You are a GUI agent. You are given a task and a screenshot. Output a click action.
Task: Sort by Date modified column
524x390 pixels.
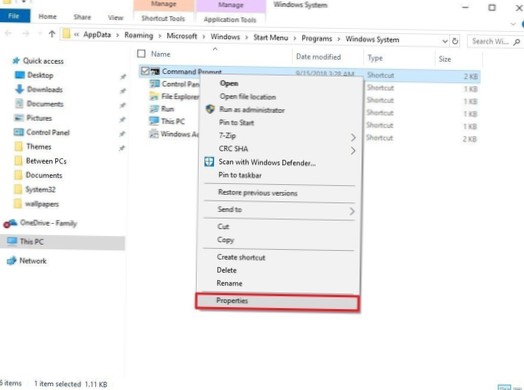click(318, 57)
